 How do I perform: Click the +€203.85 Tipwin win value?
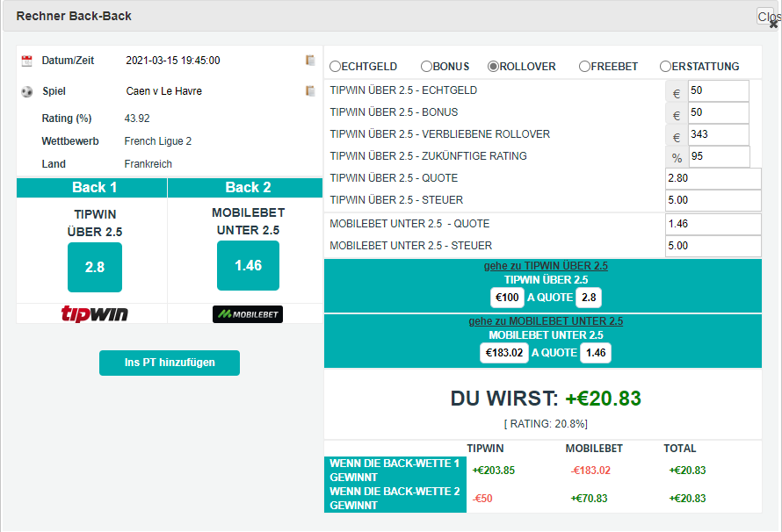click(x=493, y=471)
